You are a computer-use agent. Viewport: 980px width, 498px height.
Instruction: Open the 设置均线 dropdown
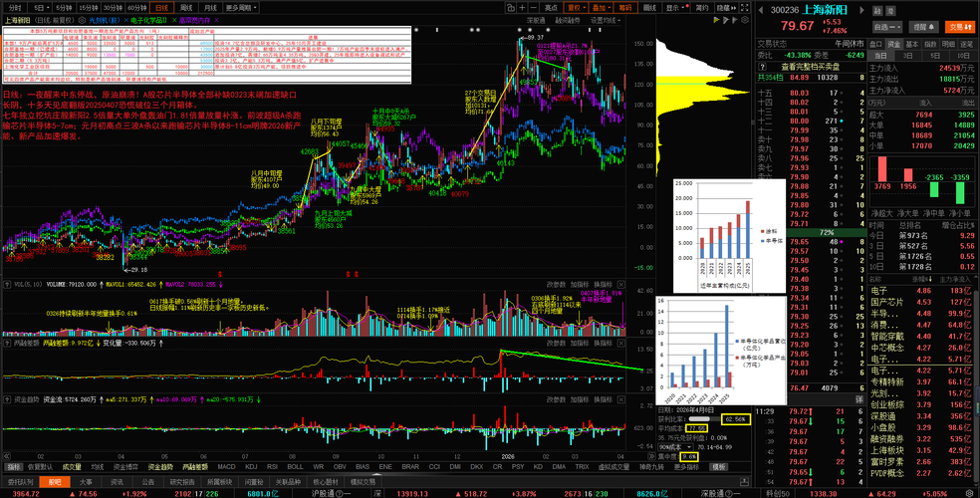point(607,20)
